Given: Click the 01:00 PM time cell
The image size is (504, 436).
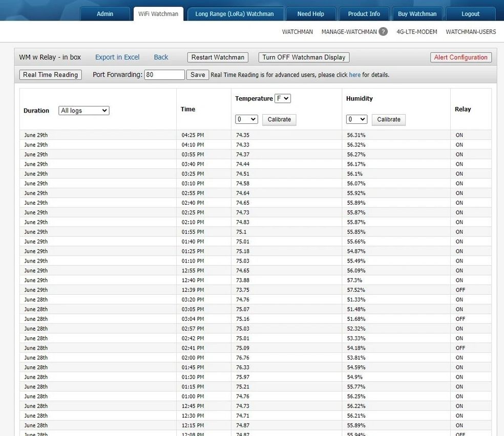Looking at the screenshot, I should (x=193, y=396).
